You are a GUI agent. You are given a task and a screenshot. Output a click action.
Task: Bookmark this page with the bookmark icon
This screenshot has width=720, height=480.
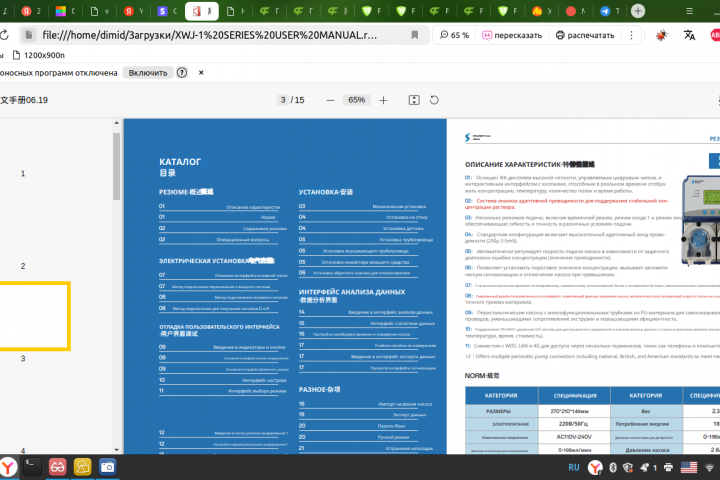click(x=415, y=35)
